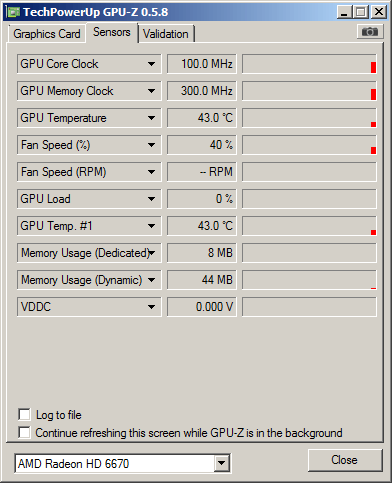
Task: Open the VDDC sensor dropdown
Action: click(151, 307)
